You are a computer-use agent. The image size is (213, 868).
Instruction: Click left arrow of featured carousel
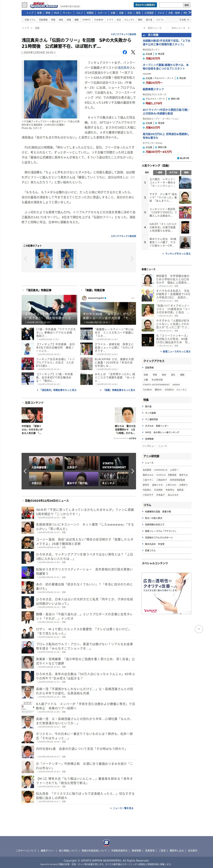tap(25, 471)
